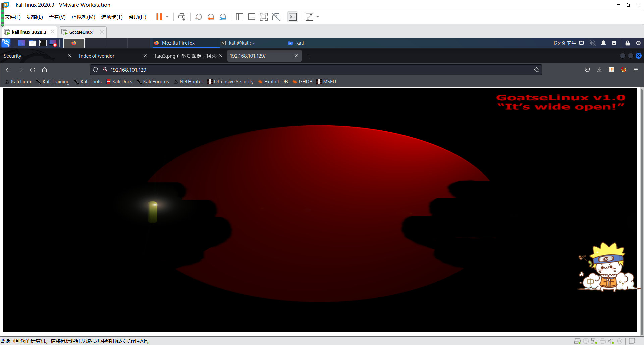View the site security lock info

(x=105, y=70)
